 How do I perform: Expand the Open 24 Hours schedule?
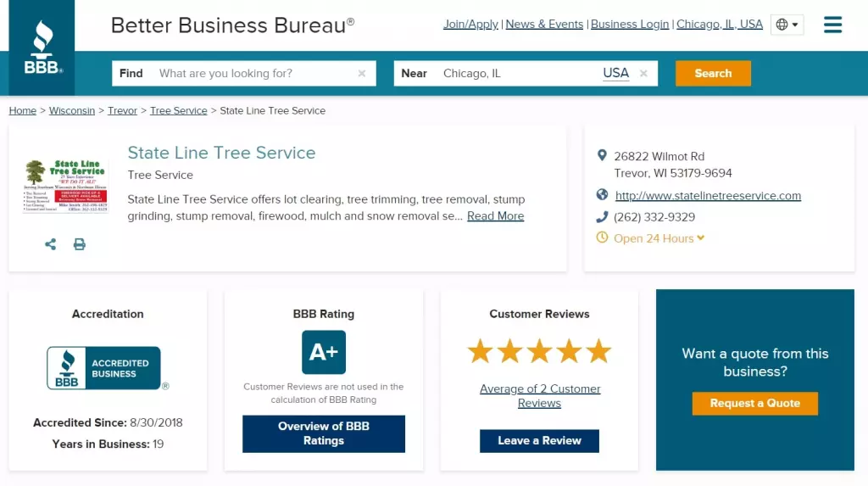pos(659,238)
